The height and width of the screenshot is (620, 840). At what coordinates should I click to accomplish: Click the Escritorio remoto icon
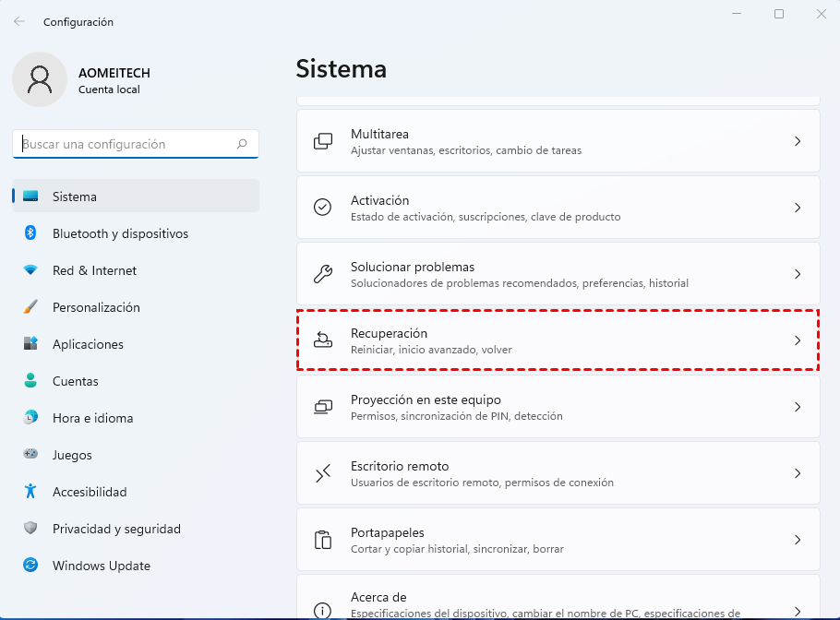[x=322, y=473]
